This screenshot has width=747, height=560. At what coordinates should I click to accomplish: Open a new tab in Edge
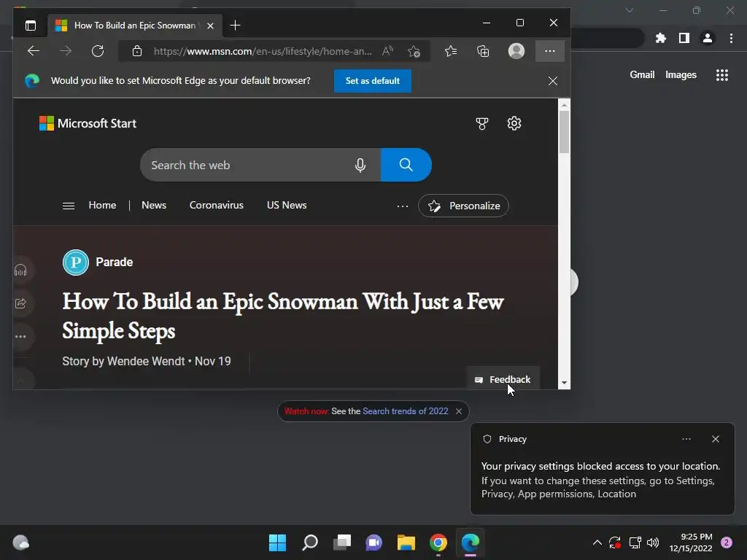(235, 26)
